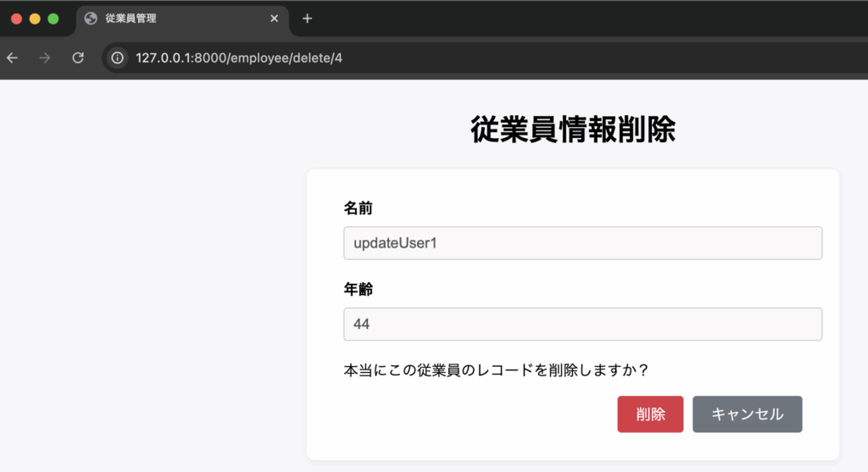The image size is (868, 472).
Task: Click the browser forward arrow
Action: tap(45, 58)
